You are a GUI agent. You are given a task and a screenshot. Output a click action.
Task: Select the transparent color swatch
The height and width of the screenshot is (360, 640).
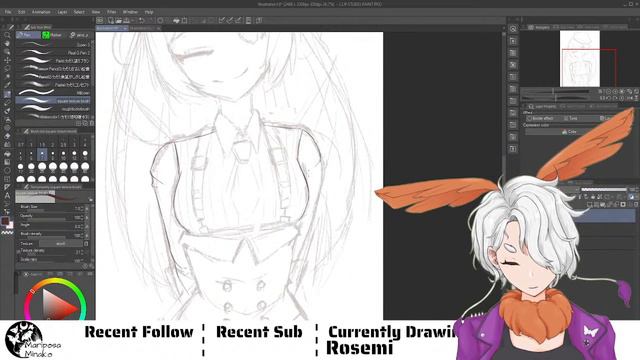point(7,232)
